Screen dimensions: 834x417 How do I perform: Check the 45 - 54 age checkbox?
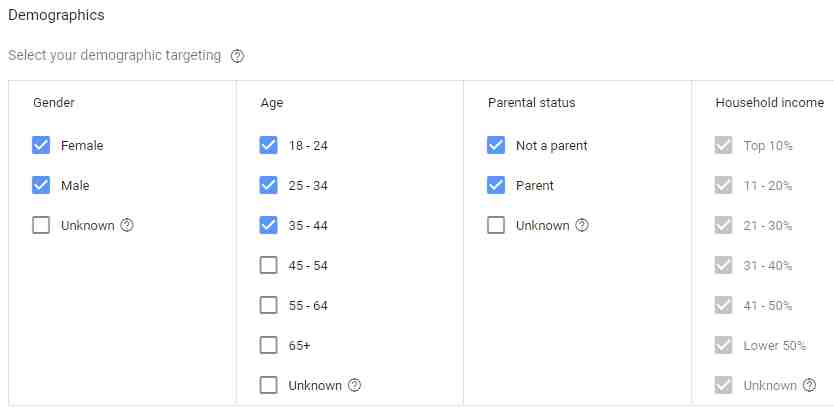268,265
